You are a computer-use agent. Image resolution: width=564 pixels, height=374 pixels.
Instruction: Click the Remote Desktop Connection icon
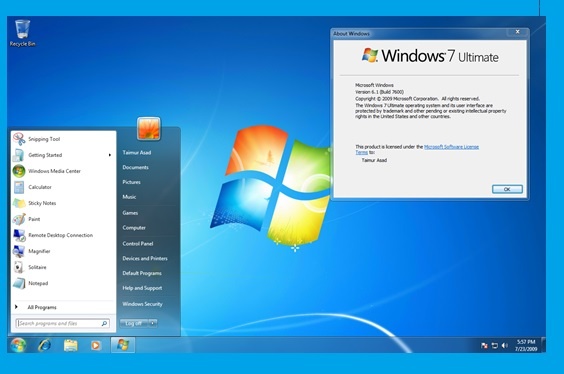point(19,235)
